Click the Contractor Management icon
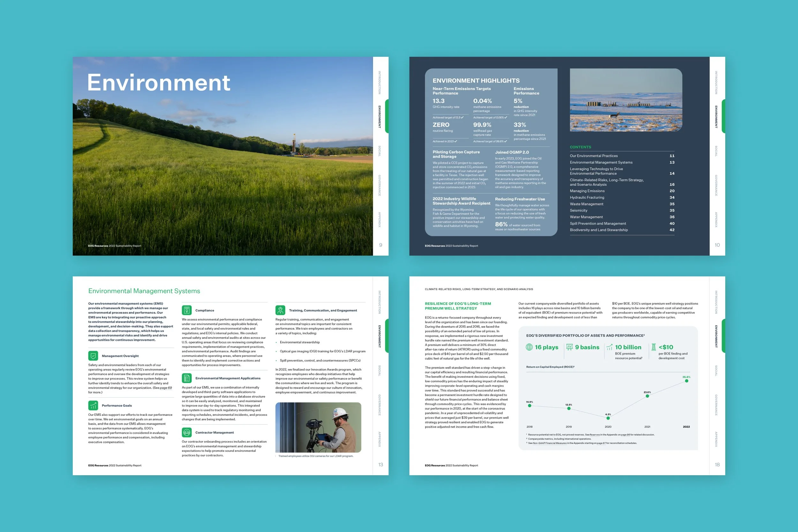The width and height of the screenshot is (798, 532). pyautogui.click(x=187, y=432)
